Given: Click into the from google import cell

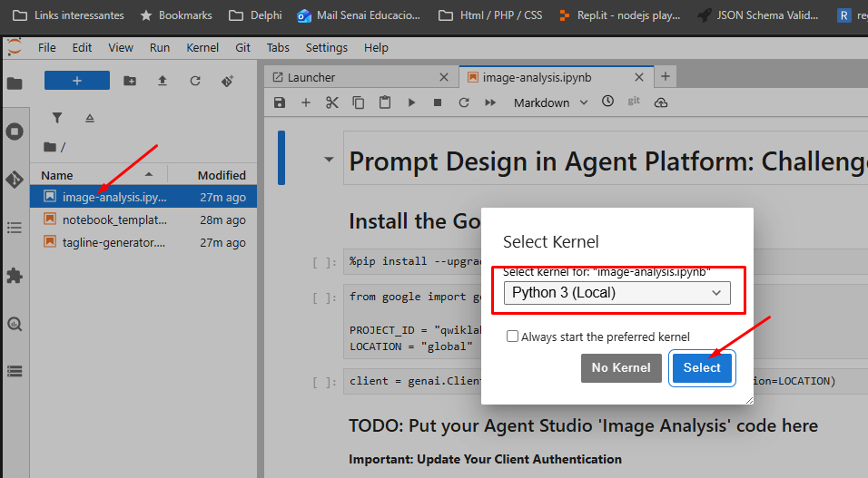Looking at the screenshot, I should pyautogui.click(x=413, y=321).
